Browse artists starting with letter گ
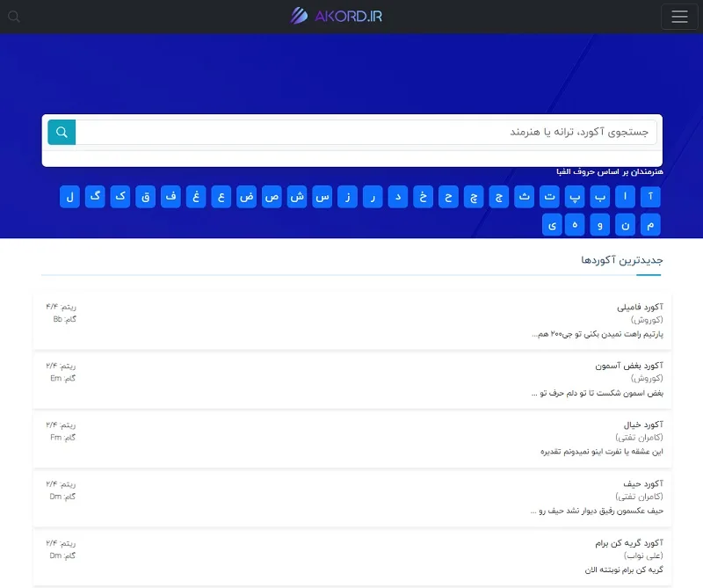Screen dimensions: 703x588 coord(95,197)
